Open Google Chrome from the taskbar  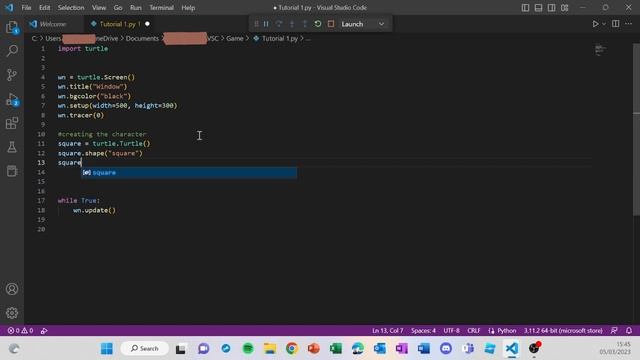(291, 349)
